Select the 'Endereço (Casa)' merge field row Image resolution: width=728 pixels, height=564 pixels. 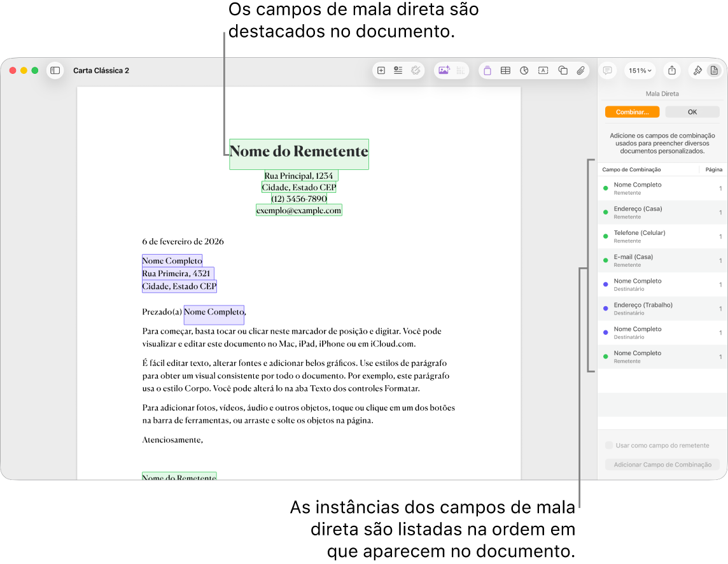[662, 213]
